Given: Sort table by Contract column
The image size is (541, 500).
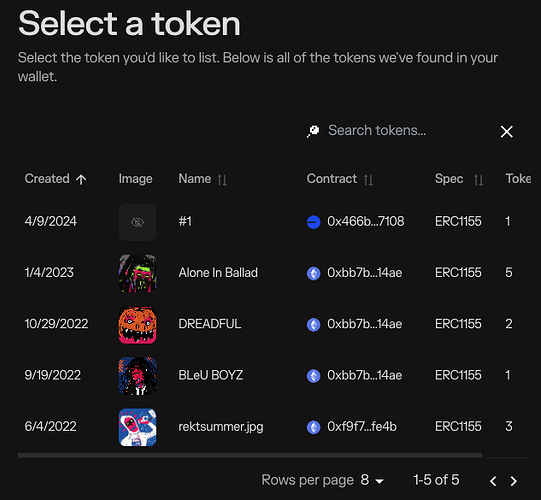Looking at the screenshot, I should [368, 180].
